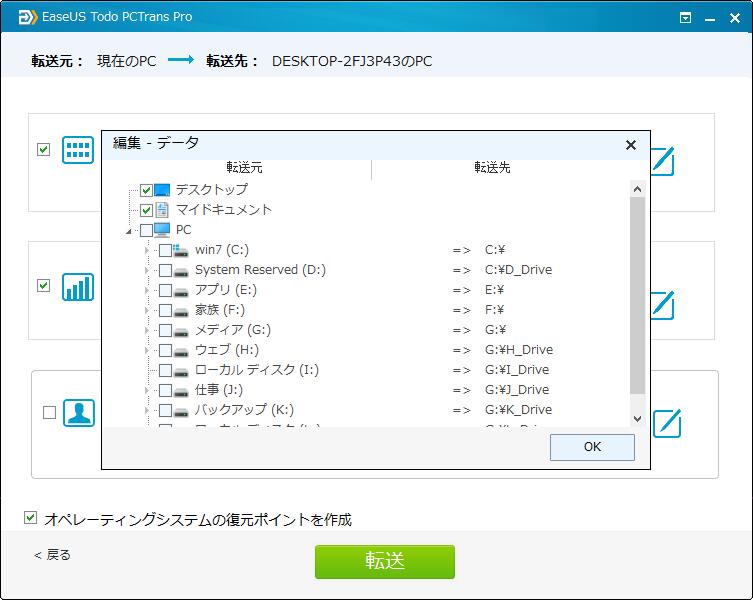This screenshot has height=600, width=753.
Task: Click the 仕事 (J:) drive icon
Action: pyautogui.click(x=181, y=392)
